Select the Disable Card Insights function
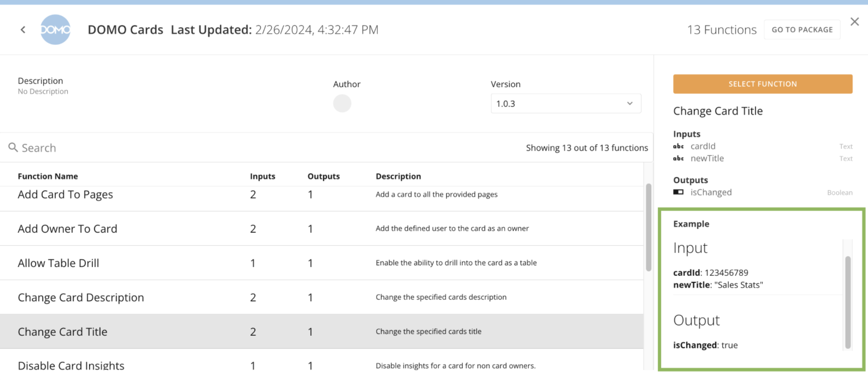Image resolution: width=868 pixels, height=388 pixels. click(322, 360)
